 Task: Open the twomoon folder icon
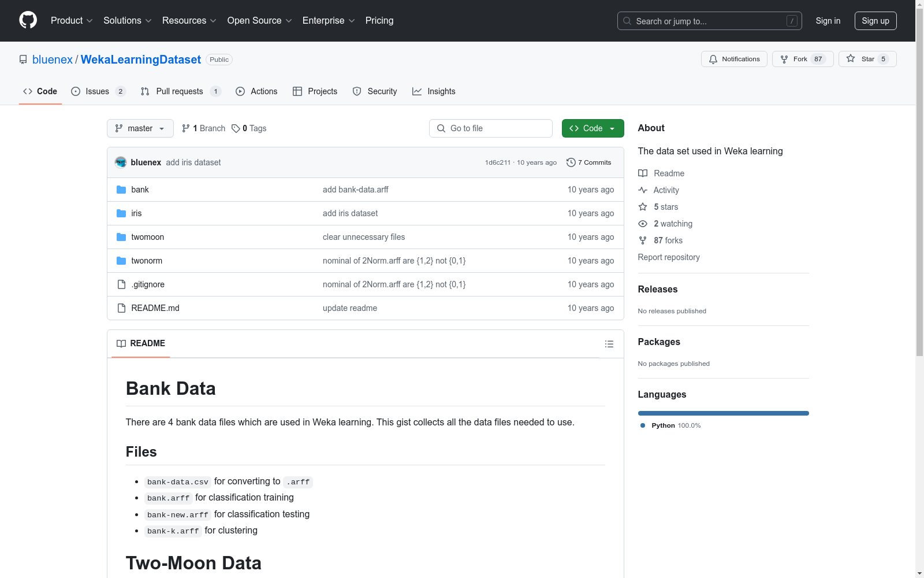pyautogui.click(x=121, y=237)
